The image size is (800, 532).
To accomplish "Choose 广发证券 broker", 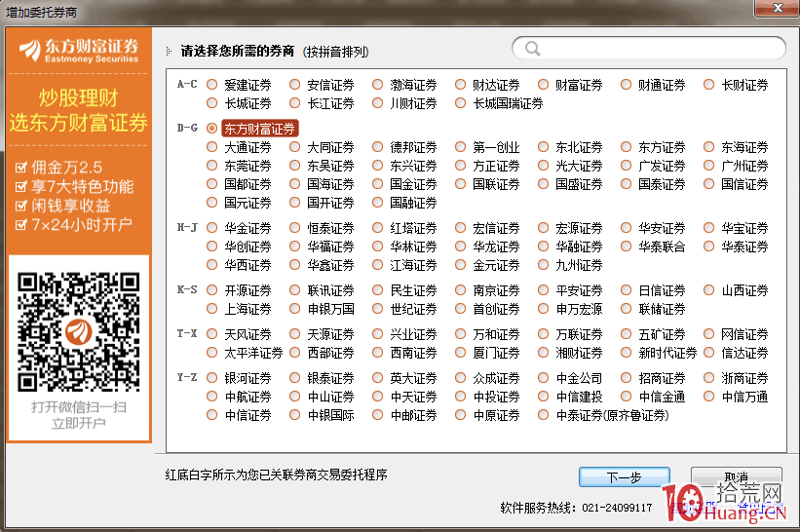I will click(x=626, y=166).
